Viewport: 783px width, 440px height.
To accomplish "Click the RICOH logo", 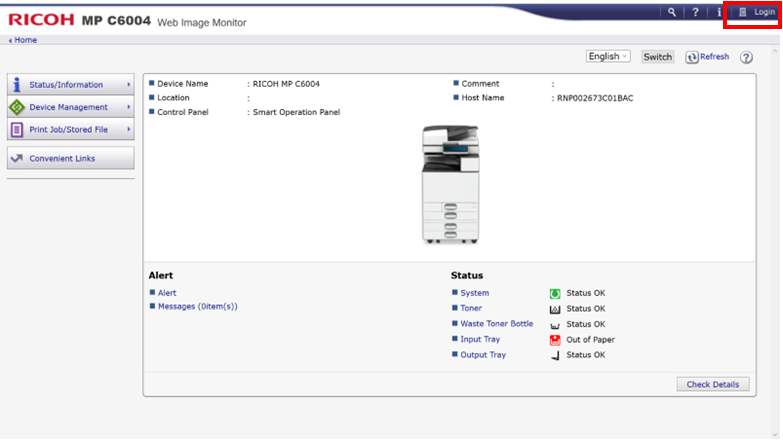I will [x=41, y=19].
